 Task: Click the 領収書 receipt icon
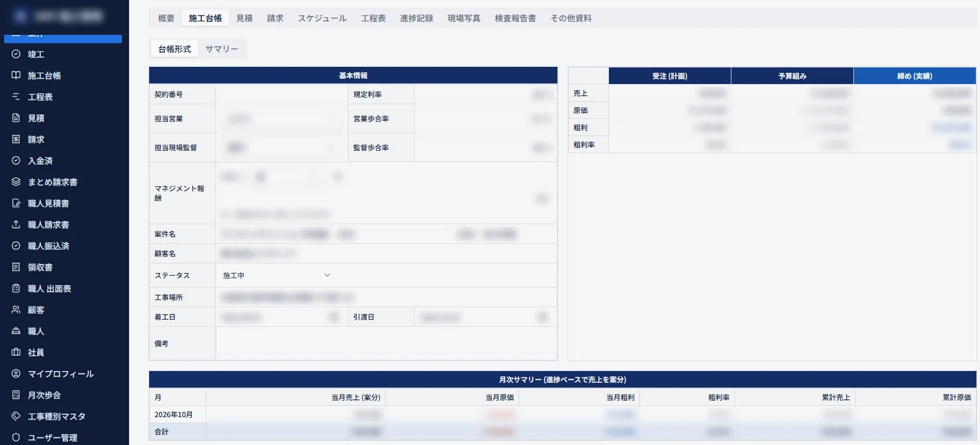[x=16, y=267]
